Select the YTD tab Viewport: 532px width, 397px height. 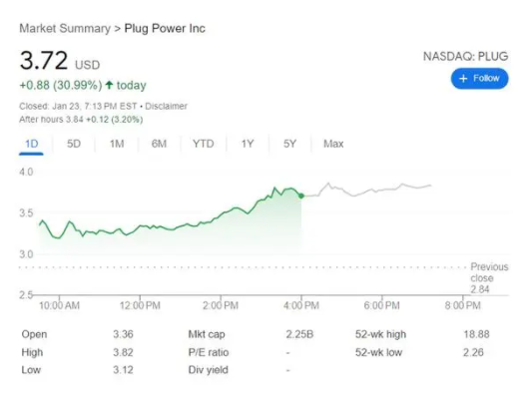(x=203, y=144)
